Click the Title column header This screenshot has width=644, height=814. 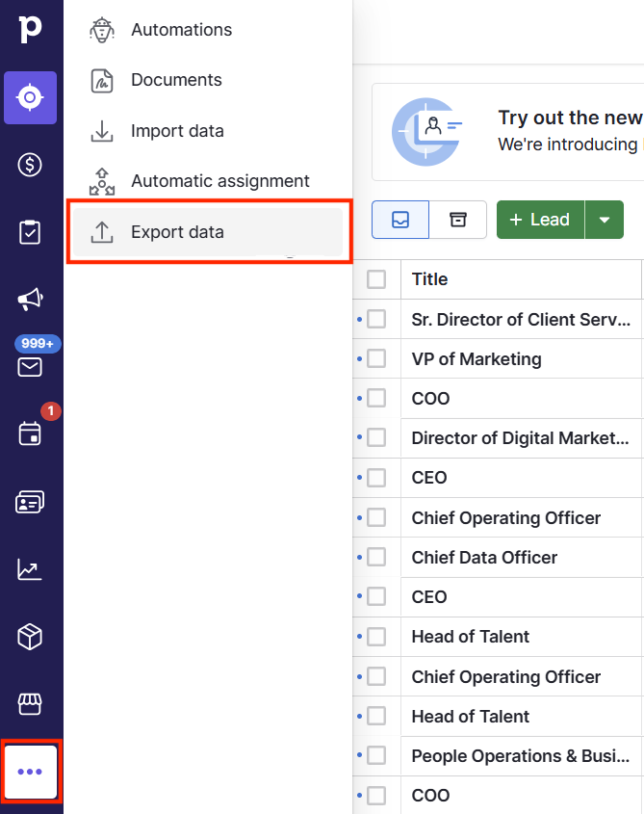(521, 279)
